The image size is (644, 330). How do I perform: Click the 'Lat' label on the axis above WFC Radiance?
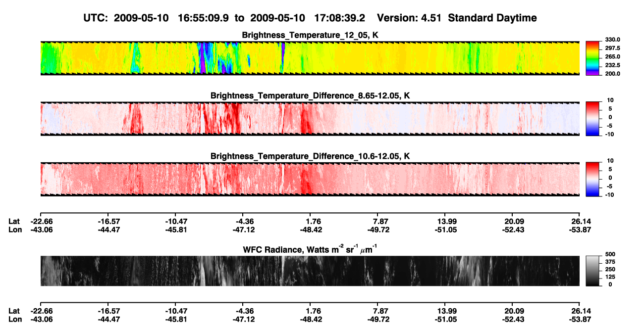coord(14,221)
